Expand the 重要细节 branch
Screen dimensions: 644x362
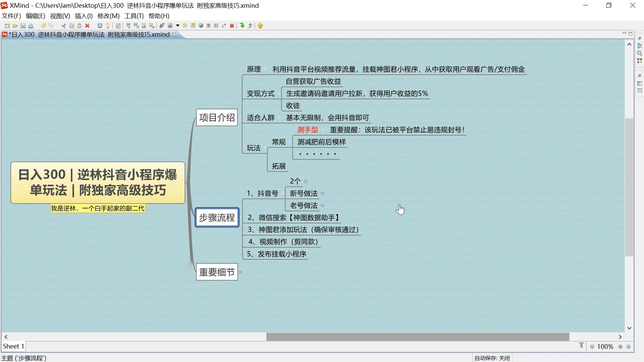tap(240, 272)
